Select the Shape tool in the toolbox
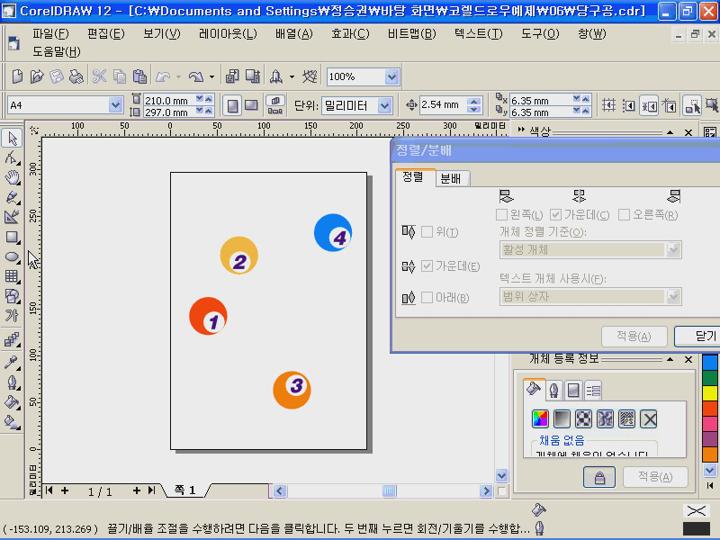The width and height of the screenshot is (720, 540). (x=12, y=158)
